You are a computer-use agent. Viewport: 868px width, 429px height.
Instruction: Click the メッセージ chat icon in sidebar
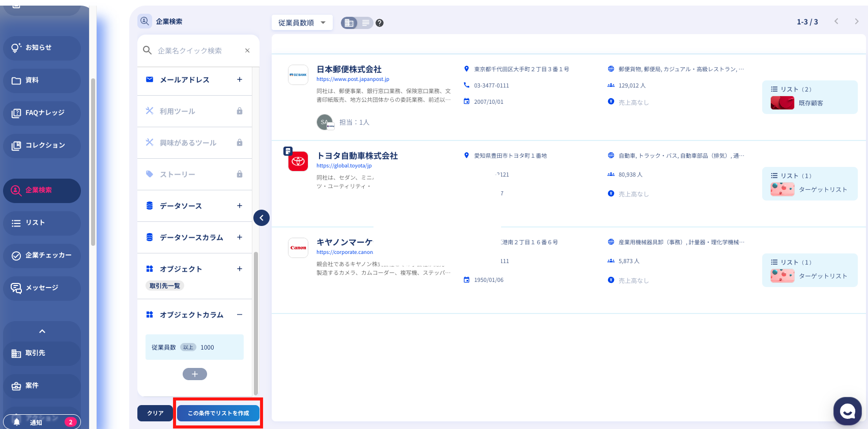(x=16, y=288)
